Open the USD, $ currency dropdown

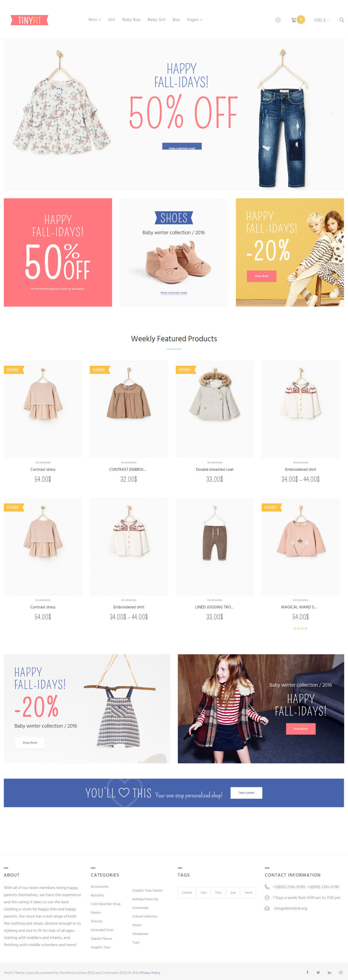point(322,20)
